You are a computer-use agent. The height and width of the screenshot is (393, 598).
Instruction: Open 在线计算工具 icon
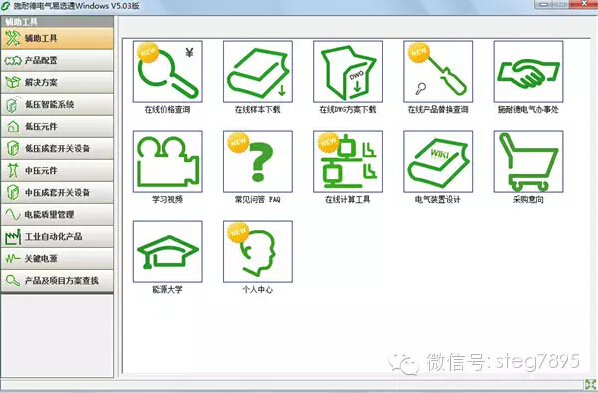tap(348, 161)
